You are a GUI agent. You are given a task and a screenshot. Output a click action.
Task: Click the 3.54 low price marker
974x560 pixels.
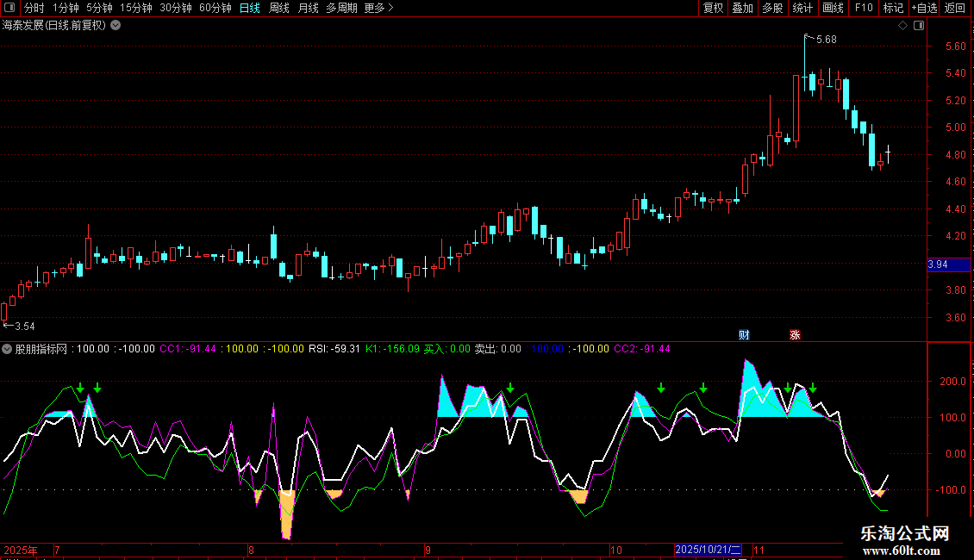coord(21,326)
